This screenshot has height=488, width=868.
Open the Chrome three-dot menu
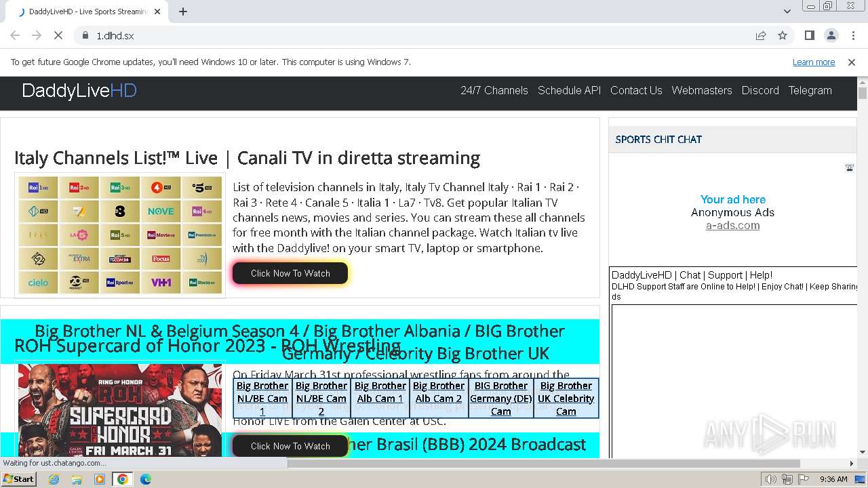tap(852, 35)
